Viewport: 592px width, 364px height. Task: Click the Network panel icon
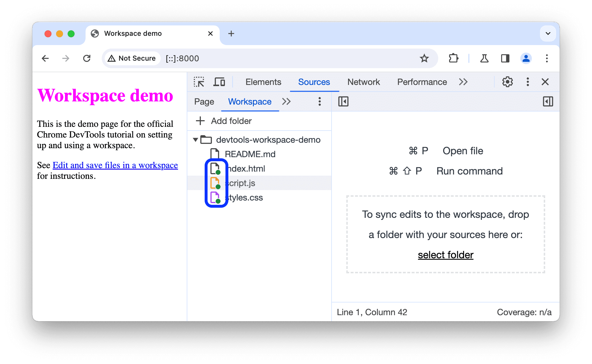tap(363, 82)
